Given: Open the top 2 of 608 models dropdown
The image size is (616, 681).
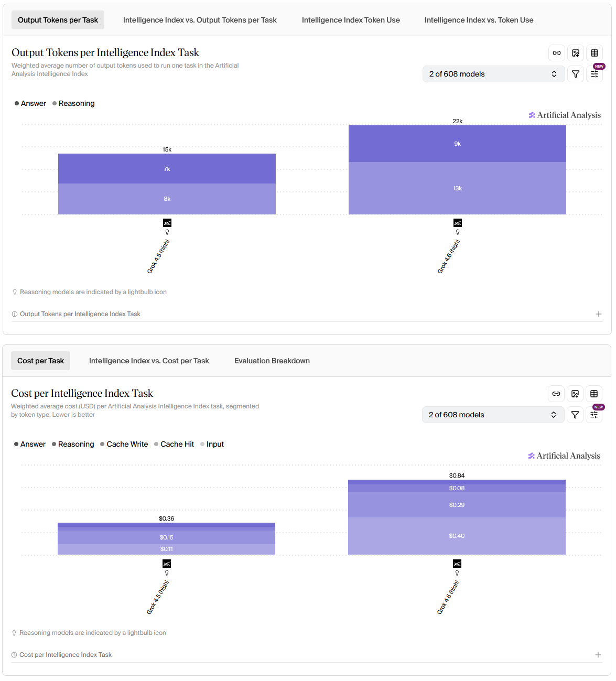Looking at the screenshot, I should coord(493,74).
